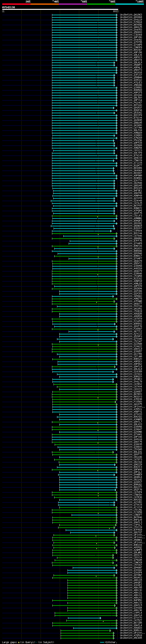Screen dimensions: 146x644
Task: Open hit UniRef100_Q8H1Z5
Action: coord(131,27)
